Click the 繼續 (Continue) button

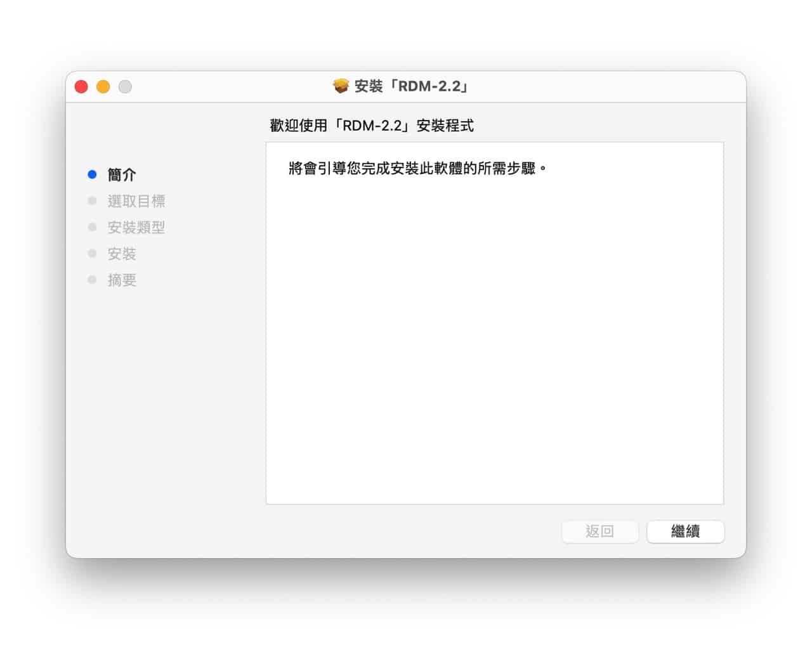tap(685, 532)
